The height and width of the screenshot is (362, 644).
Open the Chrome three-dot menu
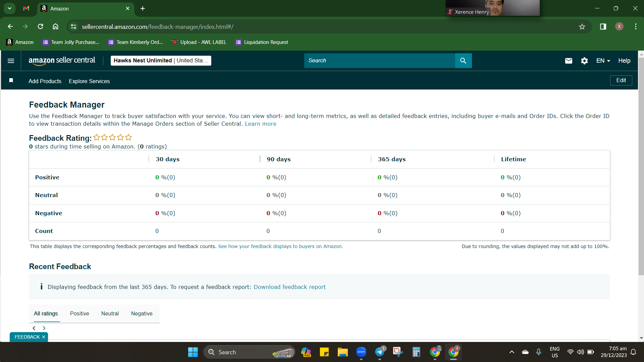(x=636, y=26)
